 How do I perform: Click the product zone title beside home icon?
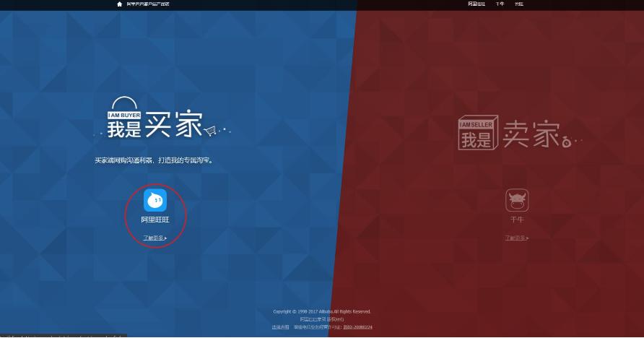click(x=148, y=4)
